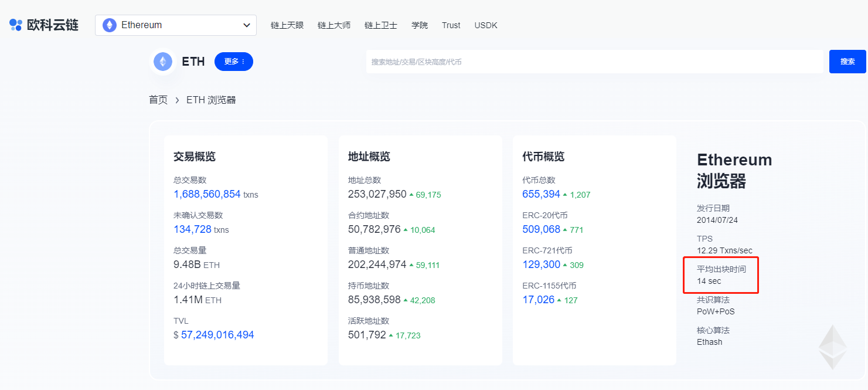Click the Ethereum diamond icon in chain selector
Screen dimensions: 868x390
tap(109, 25)
